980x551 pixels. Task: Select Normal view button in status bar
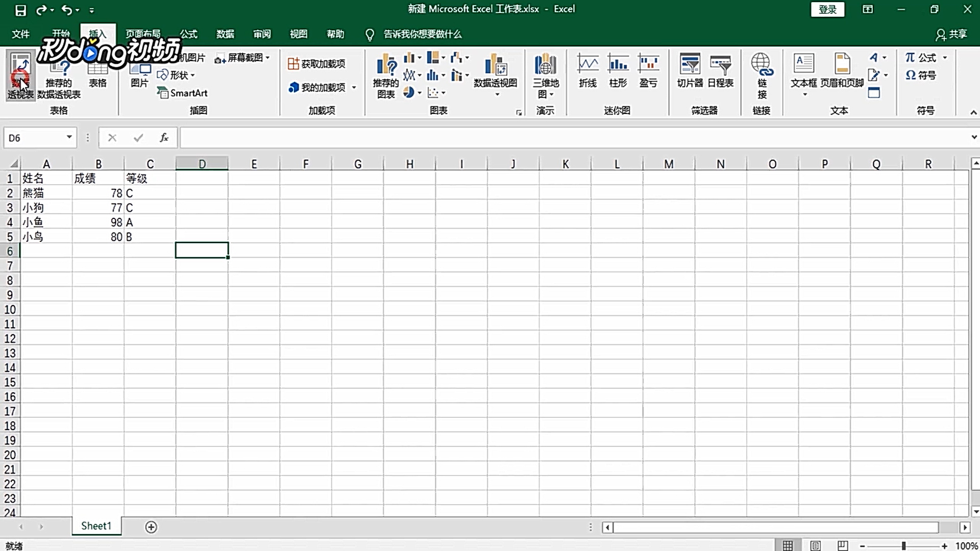788,545
